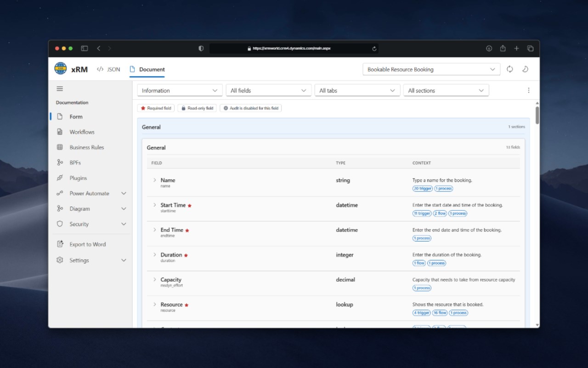Expand the Capacity field row
The height and width of the screenshot is (368, 588).
155,279
